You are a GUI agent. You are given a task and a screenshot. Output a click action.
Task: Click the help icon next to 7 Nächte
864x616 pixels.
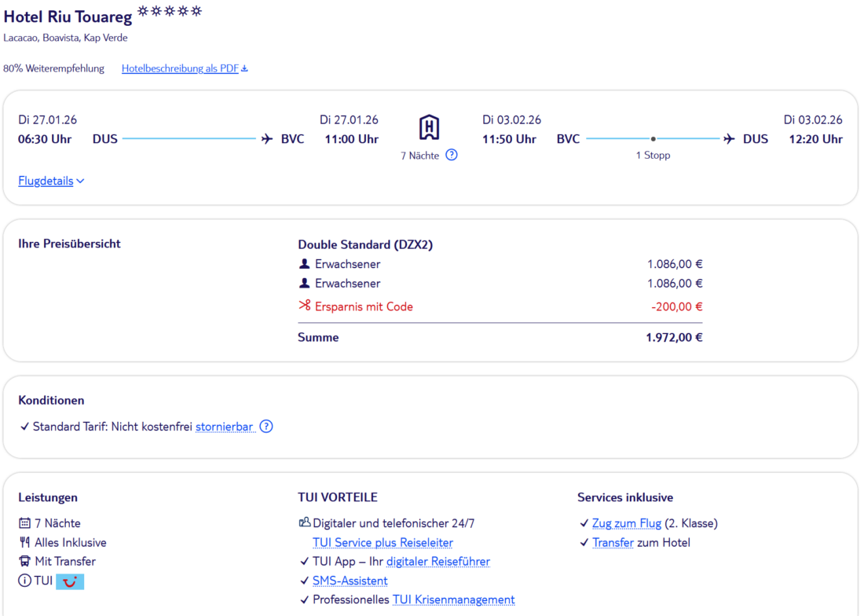coord(452,155)
